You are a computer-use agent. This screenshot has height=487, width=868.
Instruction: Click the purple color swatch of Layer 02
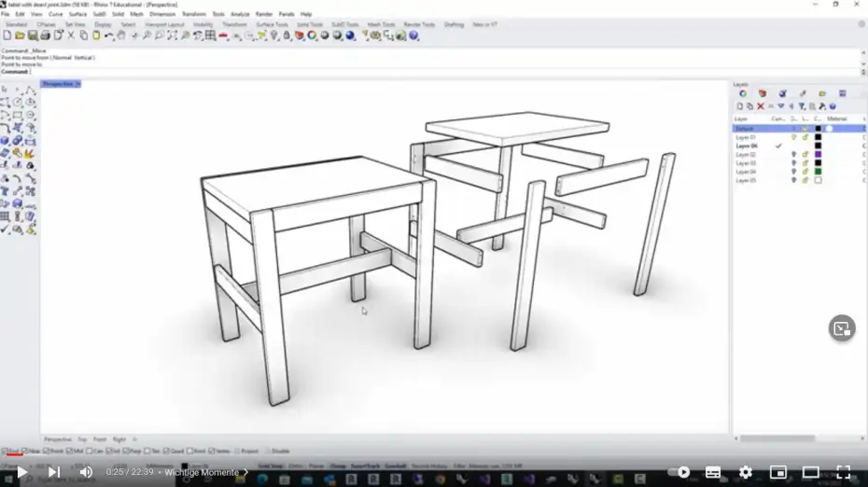pos(818,154)
